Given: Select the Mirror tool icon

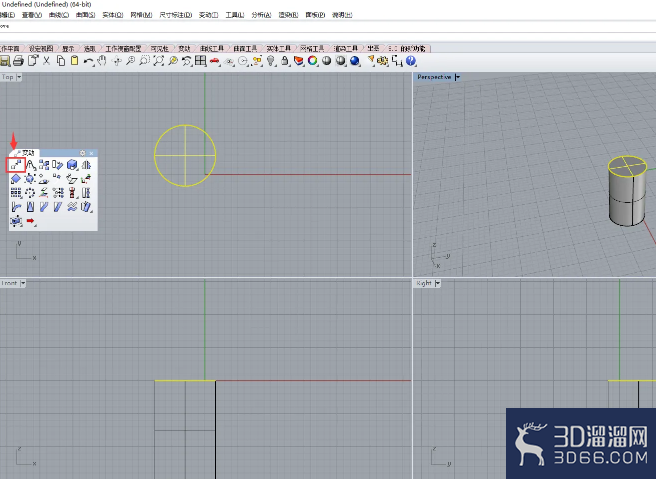Looking at the screenshot, I should (86, 165).
